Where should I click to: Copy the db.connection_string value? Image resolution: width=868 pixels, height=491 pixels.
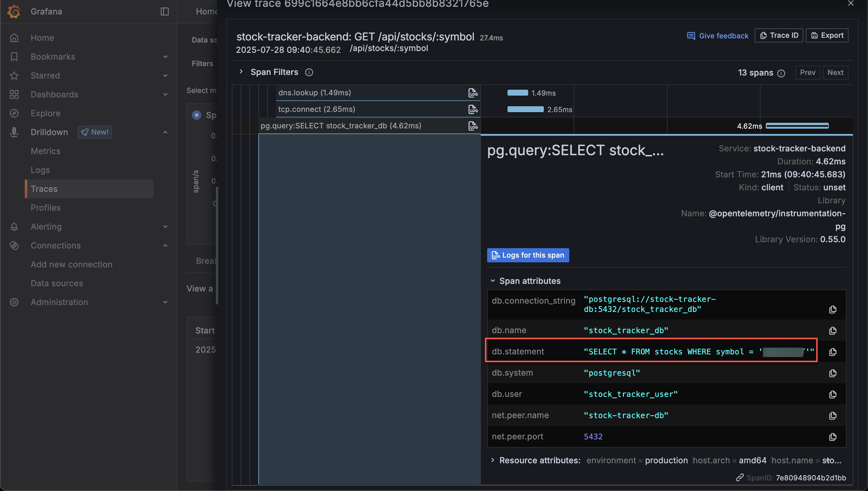(x=833, y=310)
